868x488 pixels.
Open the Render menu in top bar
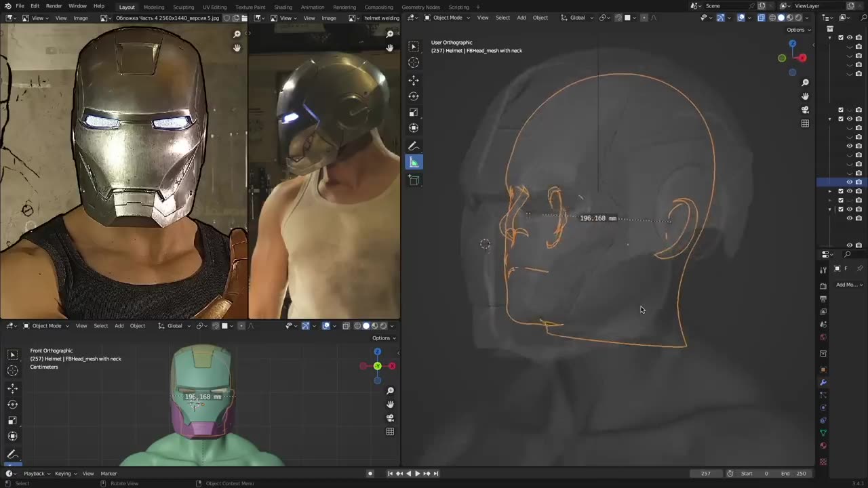tap(54, 6)
